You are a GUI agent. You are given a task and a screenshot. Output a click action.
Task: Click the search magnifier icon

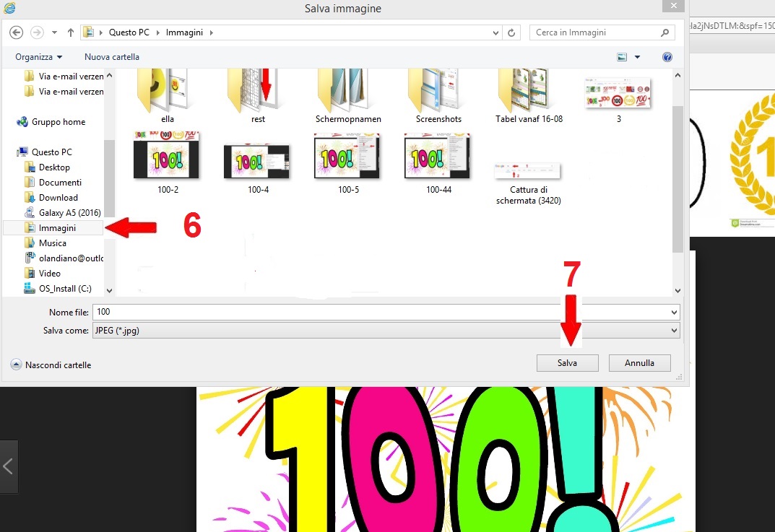tap(664, 32)
